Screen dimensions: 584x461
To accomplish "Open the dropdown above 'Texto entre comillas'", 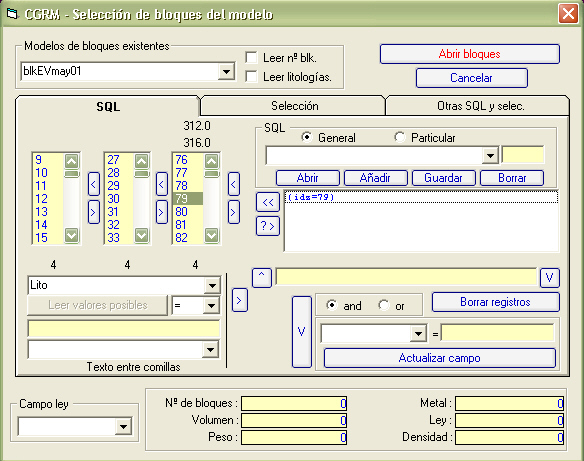I will click(x=210, y=350).
